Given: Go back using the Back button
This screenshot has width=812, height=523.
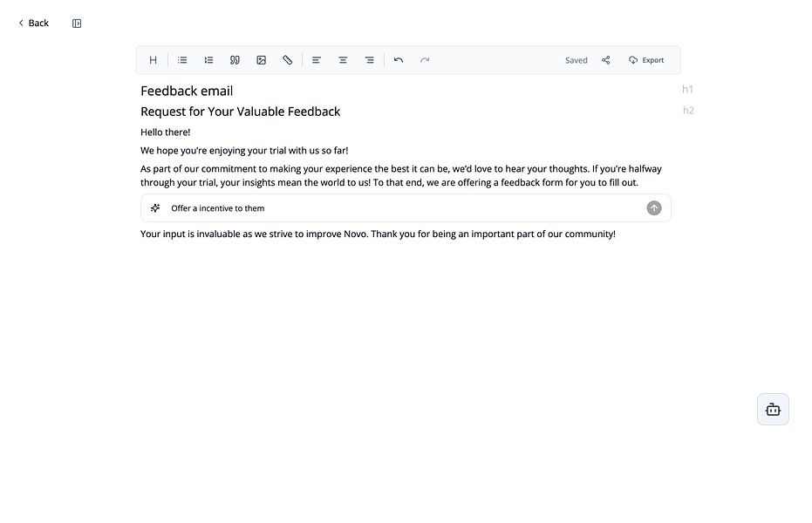Looking at the screenshot, I should click(x=34, y=24).
